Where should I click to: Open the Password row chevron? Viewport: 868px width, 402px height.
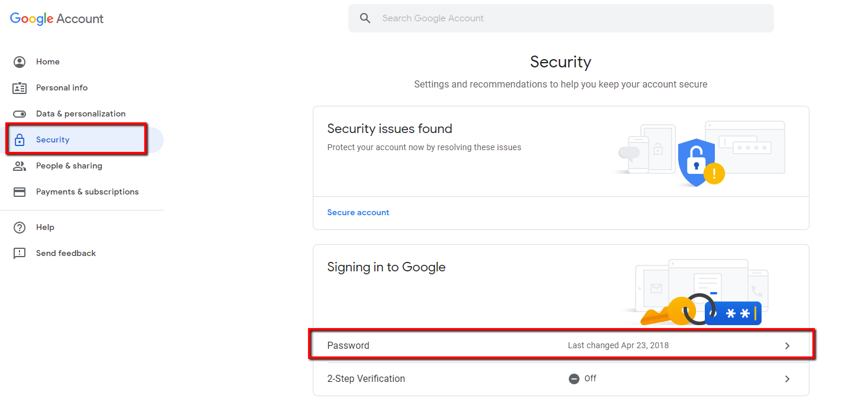pos(787,346)
